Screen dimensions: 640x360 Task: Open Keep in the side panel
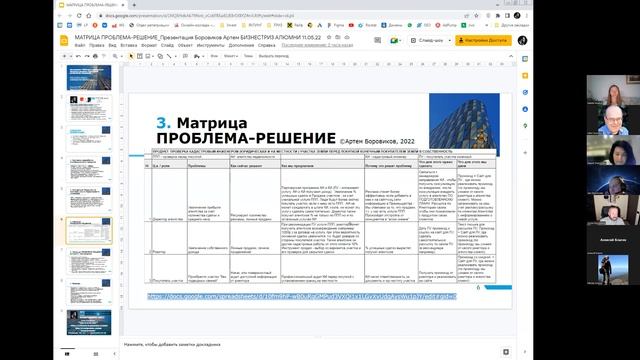525,76
